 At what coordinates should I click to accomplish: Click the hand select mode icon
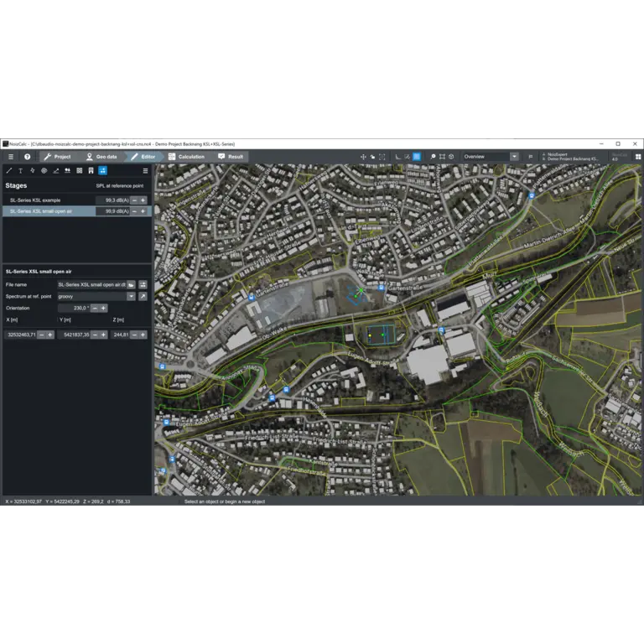point(372,157)
